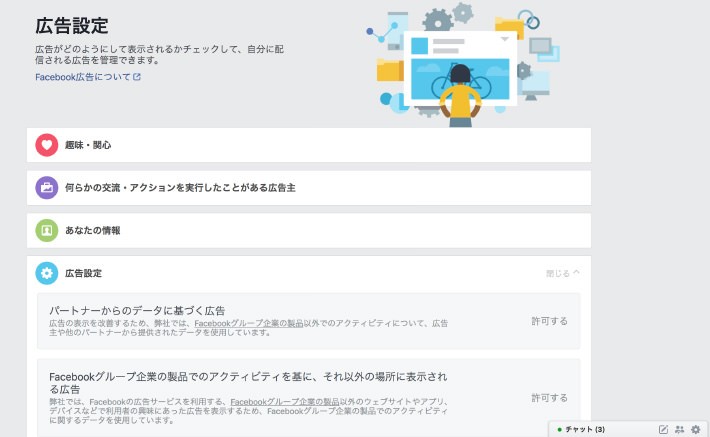Image resolution: width=710 pixels, height=437 pixels.
Task: Click the chevron up arrow beside 閉じる
Action: [576, 272]
